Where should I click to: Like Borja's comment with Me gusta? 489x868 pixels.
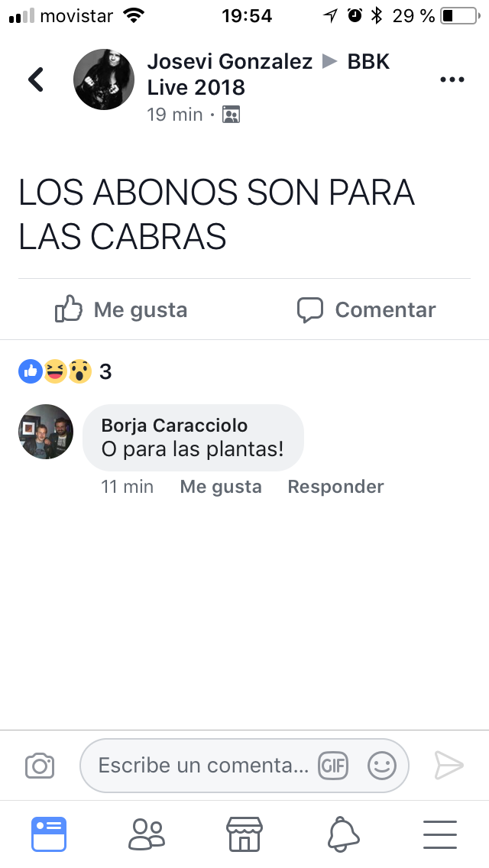click(x=220, y=487)
